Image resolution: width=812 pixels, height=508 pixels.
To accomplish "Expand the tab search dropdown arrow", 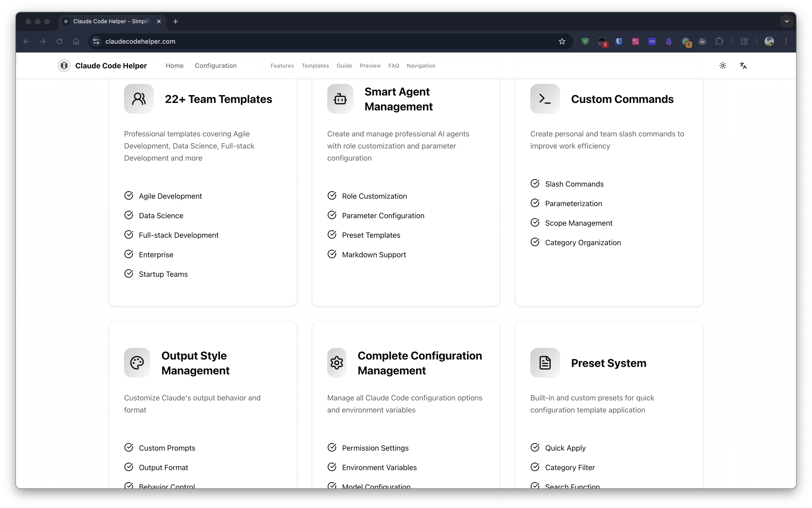I will pos(786,21).
